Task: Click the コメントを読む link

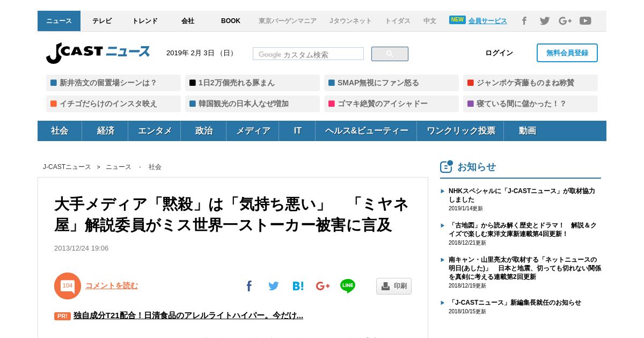Action: point(112,285)
